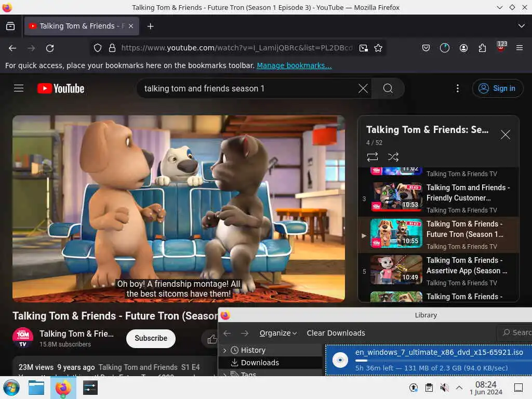The width and height of the screenshot is (532, 399).
Task: Play Friendly Customer playlist video
Action: pos(438,198)
